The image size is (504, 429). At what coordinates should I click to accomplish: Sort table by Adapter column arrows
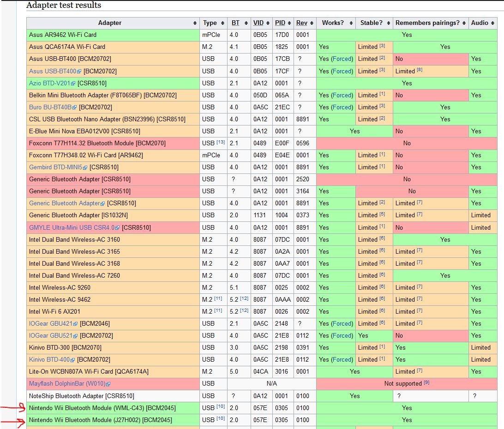pos(195,23)
